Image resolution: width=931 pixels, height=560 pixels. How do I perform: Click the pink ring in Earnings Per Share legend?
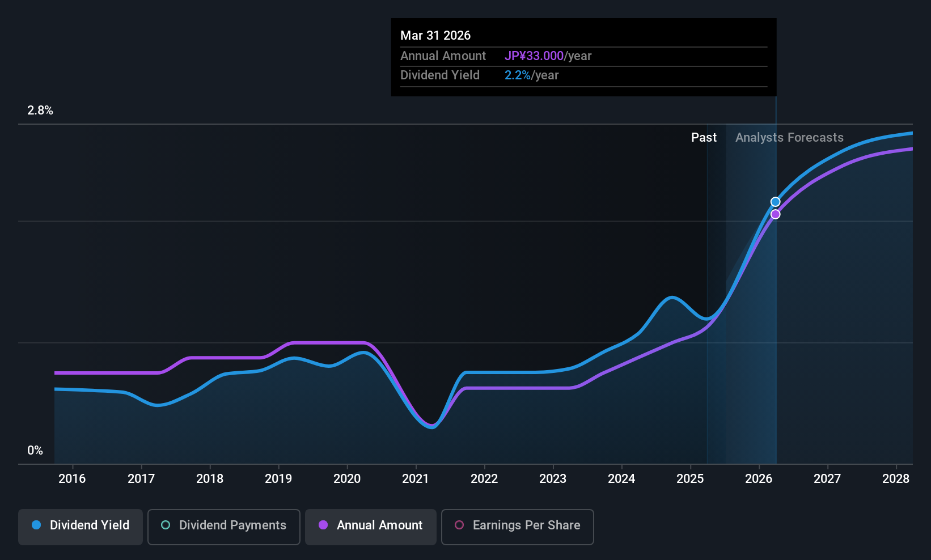pyautogui.click(x=459, y=525)
